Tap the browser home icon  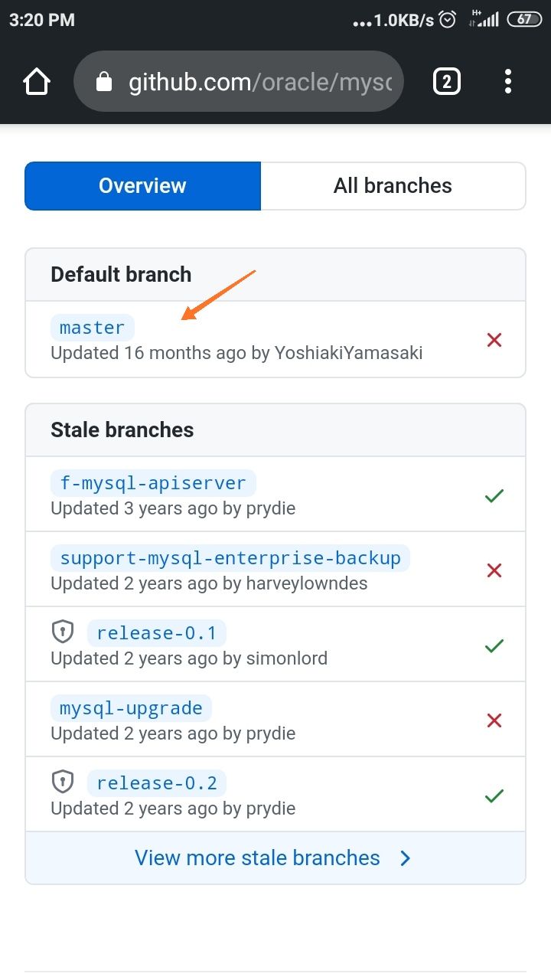pos(37,81)
